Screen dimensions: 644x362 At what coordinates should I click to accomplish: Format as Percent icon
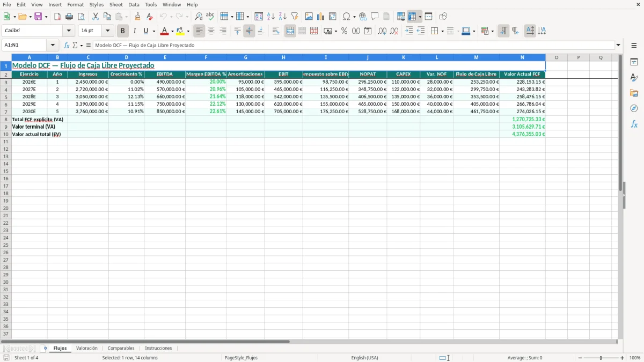point(345,31)
